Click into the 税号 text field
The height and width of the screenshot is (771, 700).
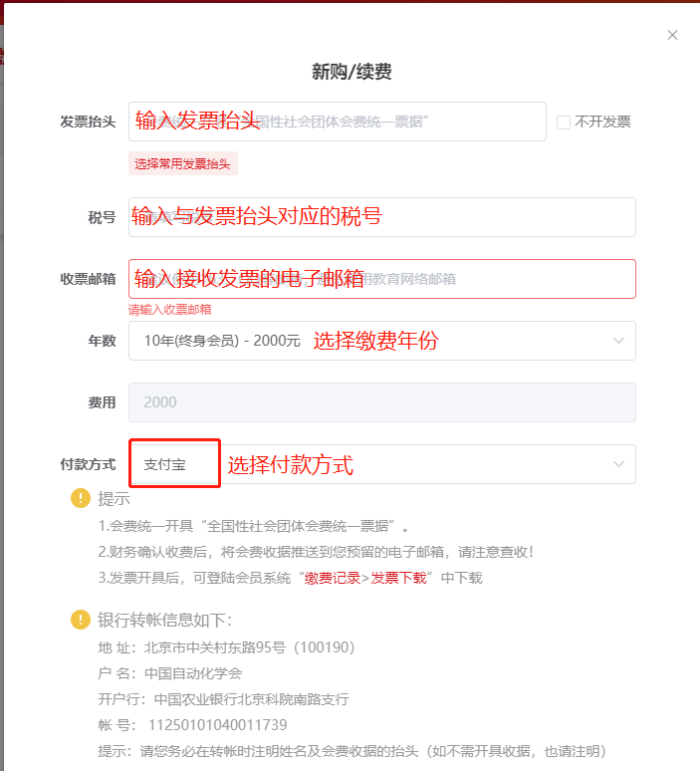pyautogui.click(x=381, y=217)
